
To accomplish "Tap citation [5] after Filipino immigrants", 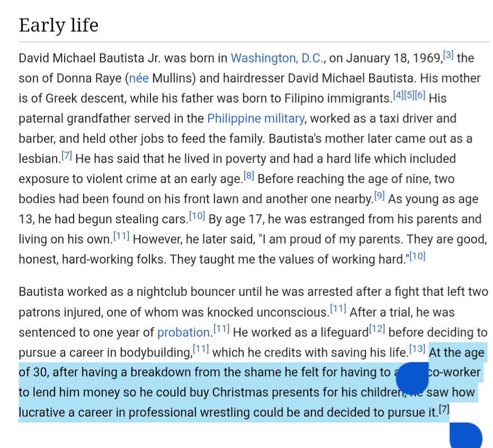I will (x=409, y=95).
